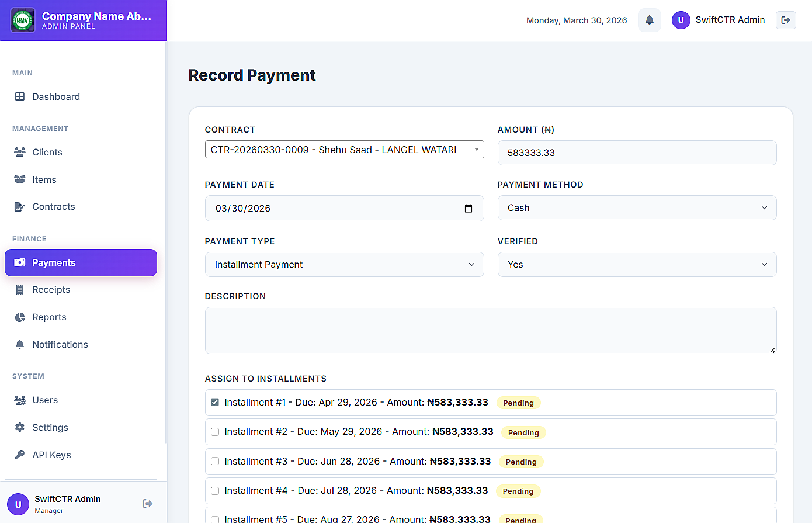Open Settings menu item

[81, 427]
